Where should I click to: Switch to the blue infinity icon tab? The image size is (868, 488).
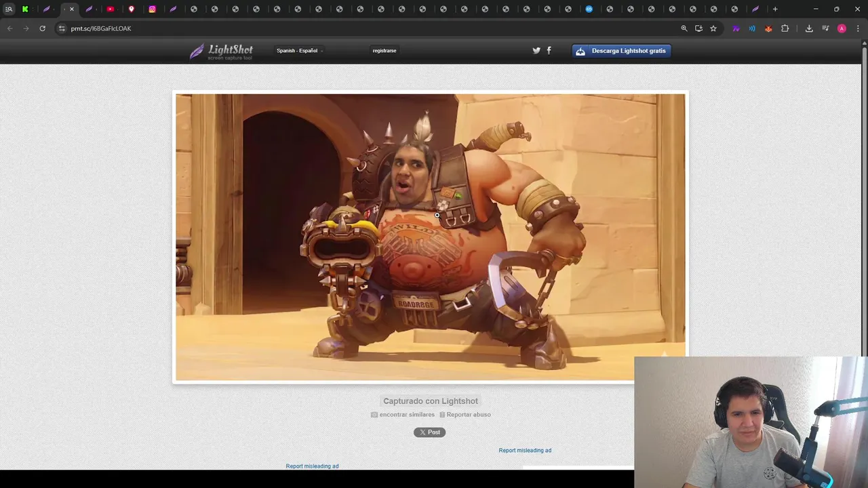point(589,9)
